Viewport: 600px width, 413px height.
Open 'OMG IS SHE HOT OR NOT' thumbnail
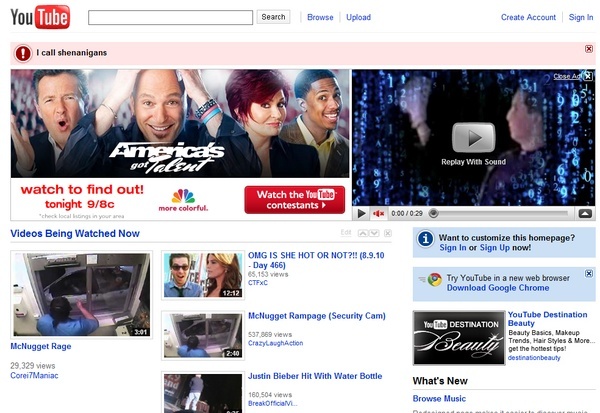pyautogui.click(x=203, y=275)
